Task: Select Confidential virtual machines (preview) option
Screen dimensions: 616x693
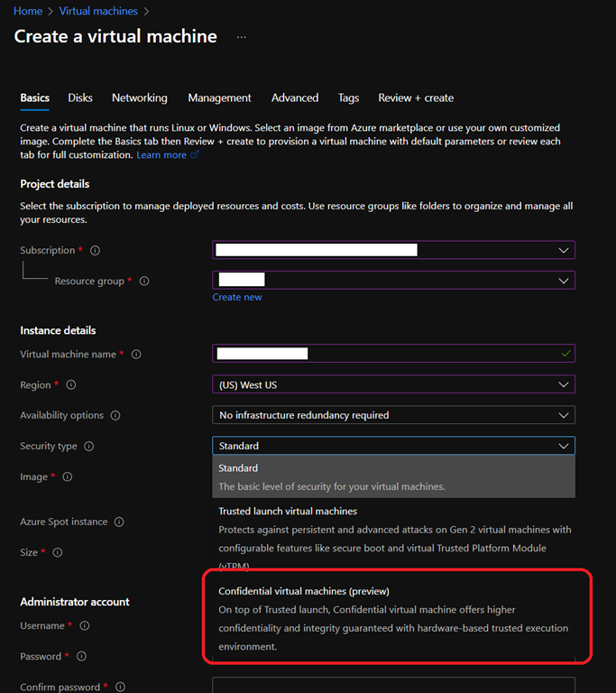Action: (304, 592)
